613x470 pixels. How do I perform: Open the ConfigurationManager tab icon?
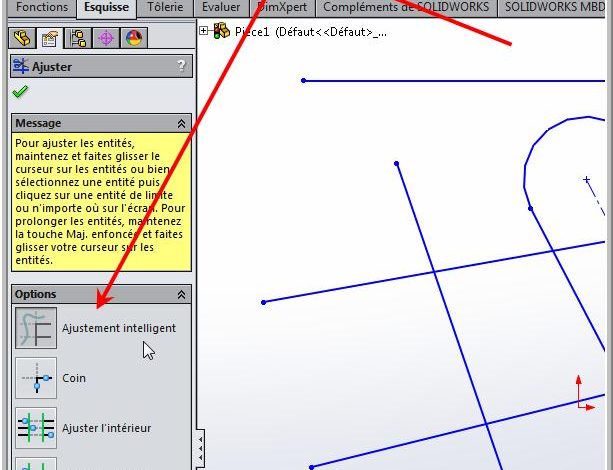78,39
